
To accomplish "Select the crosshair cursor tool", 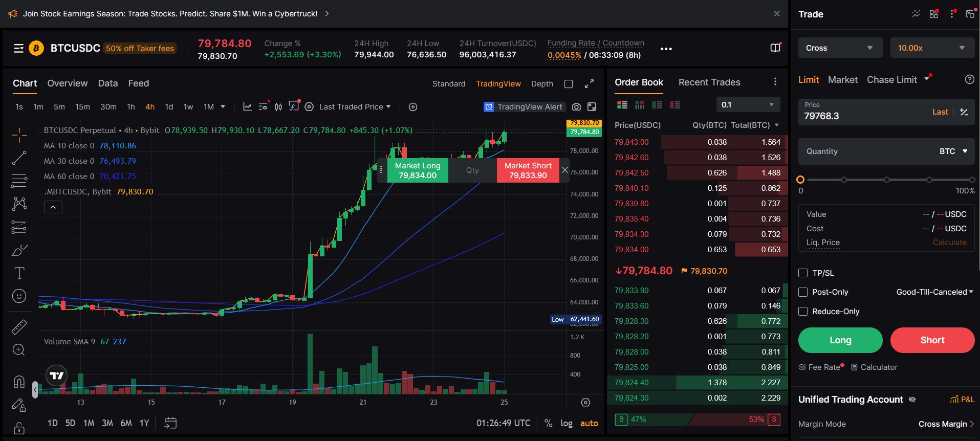I will (x=19, y=135).
